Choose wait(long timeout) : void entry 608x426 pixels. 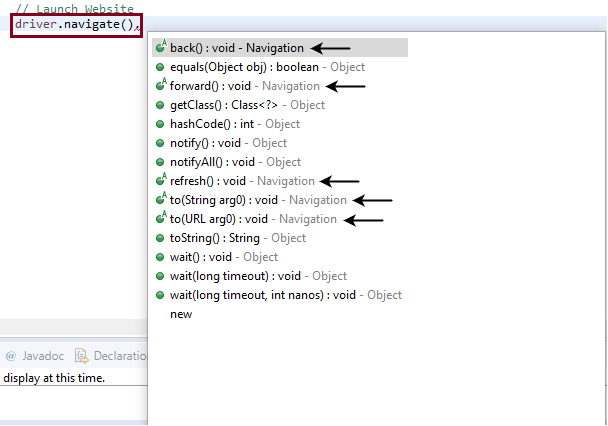258,276
